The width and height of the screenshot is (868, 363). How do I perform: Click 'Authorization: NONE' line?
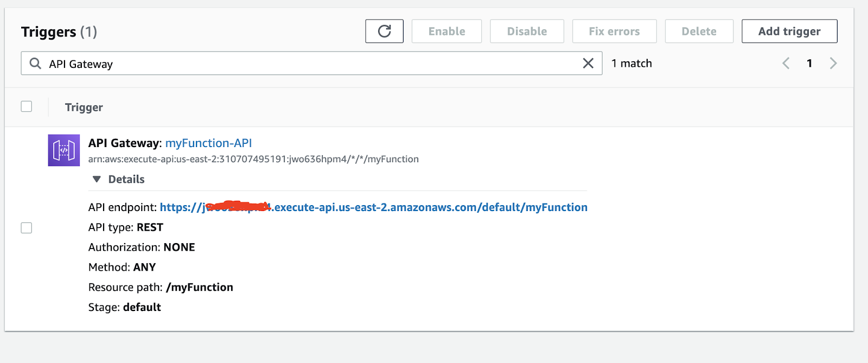[x=142, y=247]
